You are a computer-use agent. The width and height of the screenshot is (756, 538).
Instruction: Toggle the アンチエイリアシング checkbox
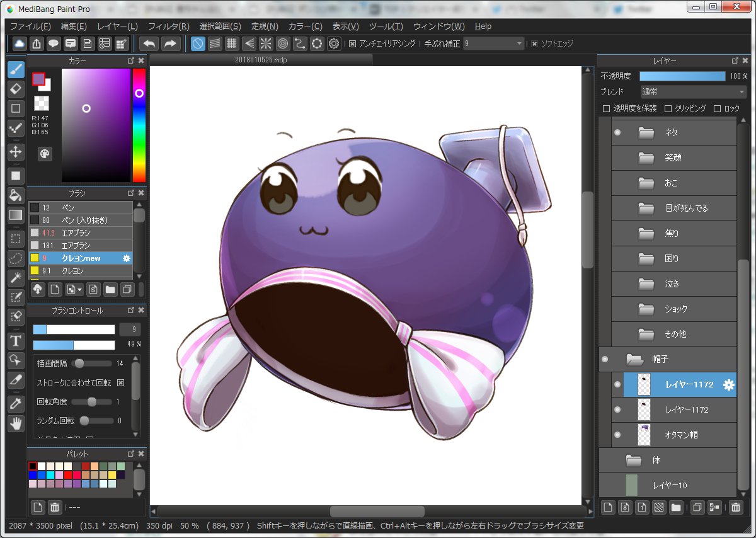[x=352, y=43]
